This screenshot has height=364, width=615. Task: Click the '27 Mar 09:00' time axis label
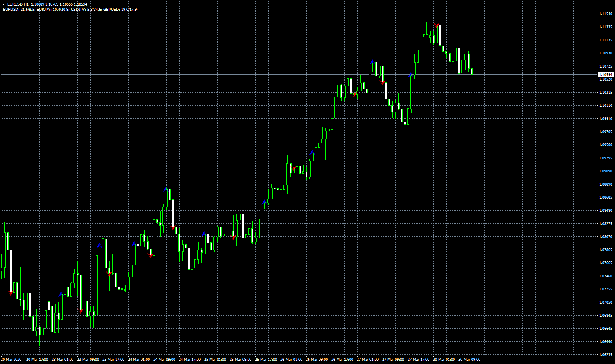tap(393, 360)
